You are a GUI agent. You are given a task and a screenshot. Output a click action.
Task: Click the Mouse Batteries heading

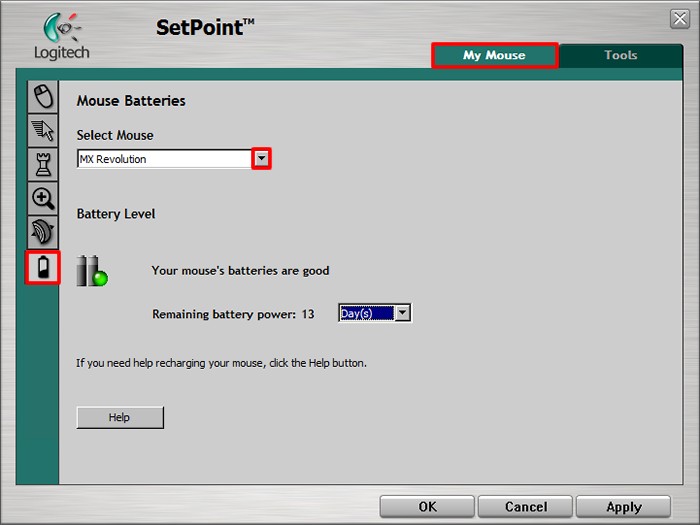[x=131, y=101]
